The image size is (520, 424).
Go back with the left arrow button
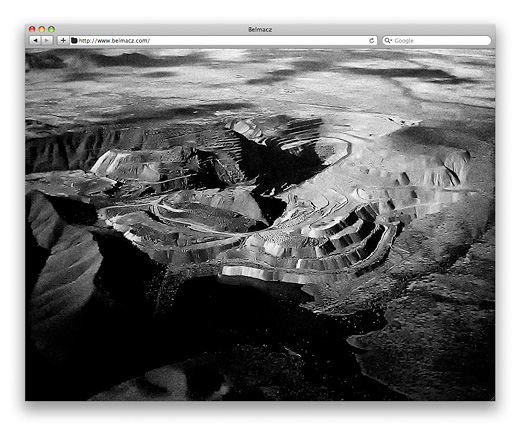click(x=35, y=40)
